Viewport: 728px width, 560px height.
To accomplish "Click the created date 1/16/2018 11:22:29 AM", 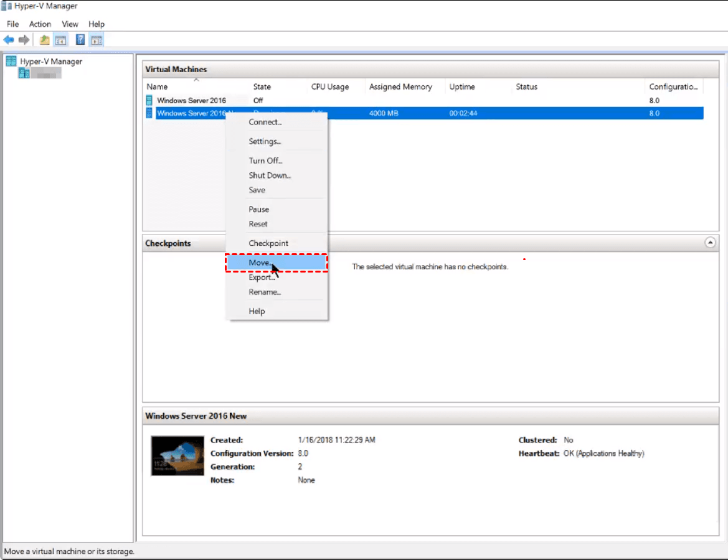I will coord(337,440).
